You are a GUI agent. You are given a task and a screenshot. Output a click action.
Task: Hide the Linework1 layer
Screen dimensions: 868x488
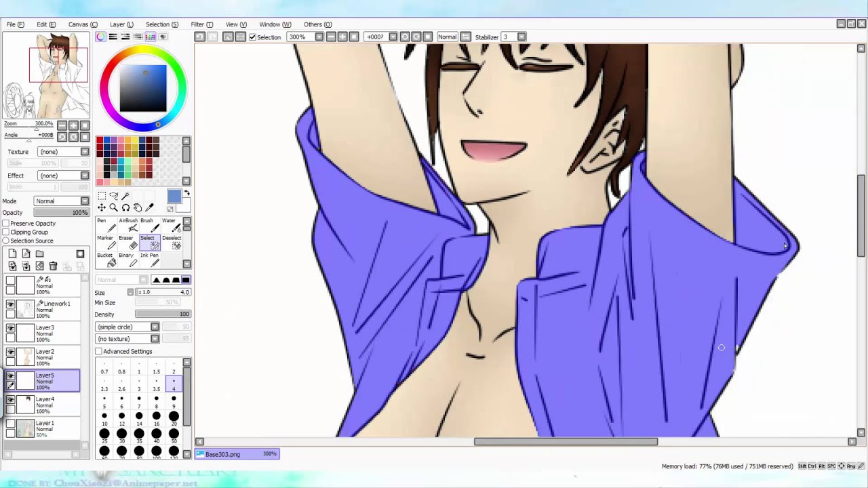(x=10, y=304)
